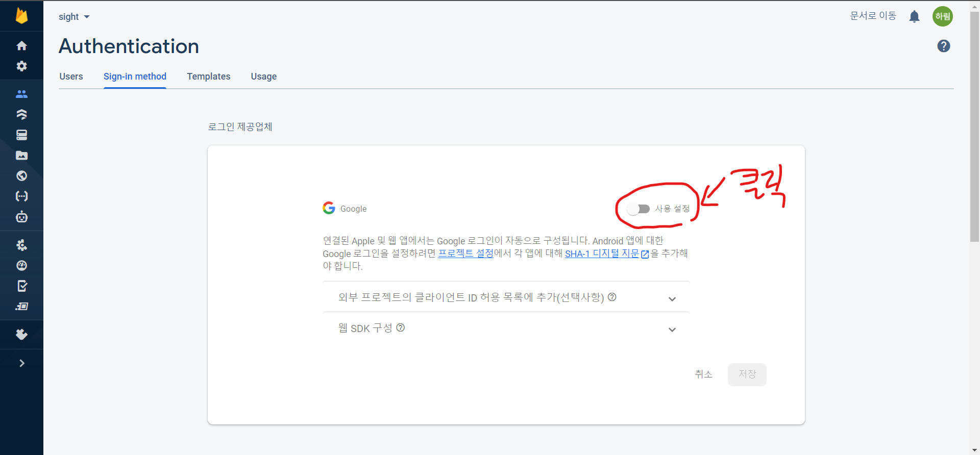The image size is (980, 455).
Task: Click the 로그인 제공업체 heading text
Action: click(240, 127)
